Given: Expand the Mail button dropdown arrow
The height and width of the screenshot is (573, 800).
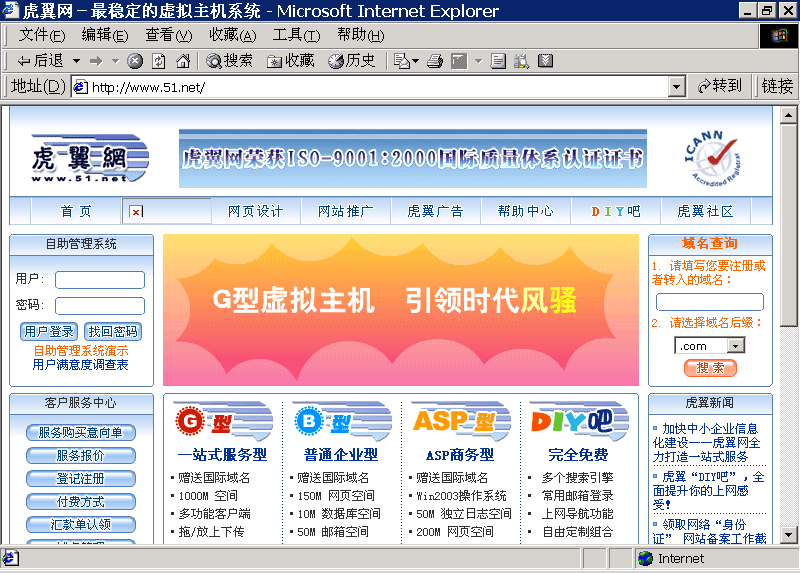Looking at the screenshot, I should coord(416,62).
